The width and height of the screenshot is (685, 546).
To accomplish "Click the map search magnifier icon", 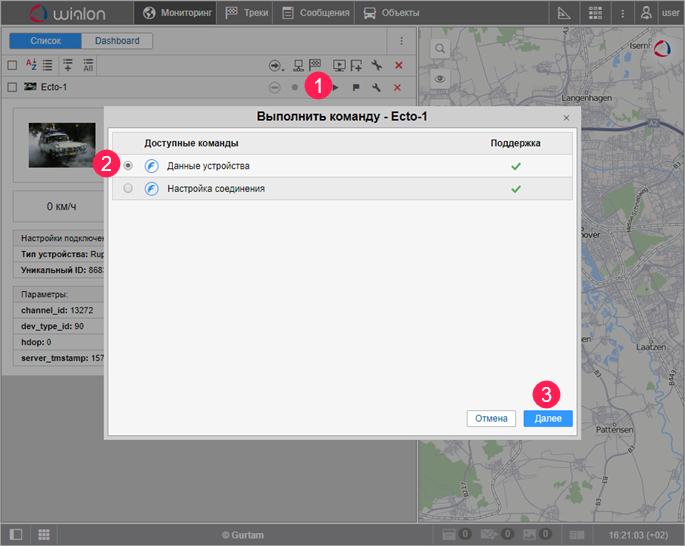I will pyautogui.click(x=439, y=47).
